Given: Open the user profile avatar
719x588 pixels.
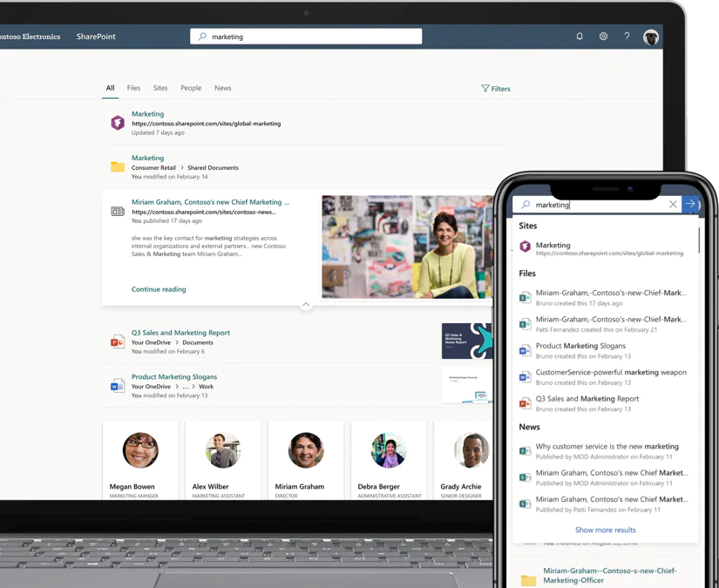Looking at the screenshot, I should pos(651,37).
